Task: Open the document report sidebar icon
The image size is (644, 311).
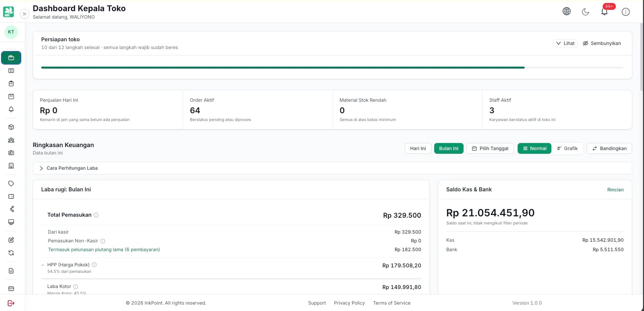Action: point(11,271)
